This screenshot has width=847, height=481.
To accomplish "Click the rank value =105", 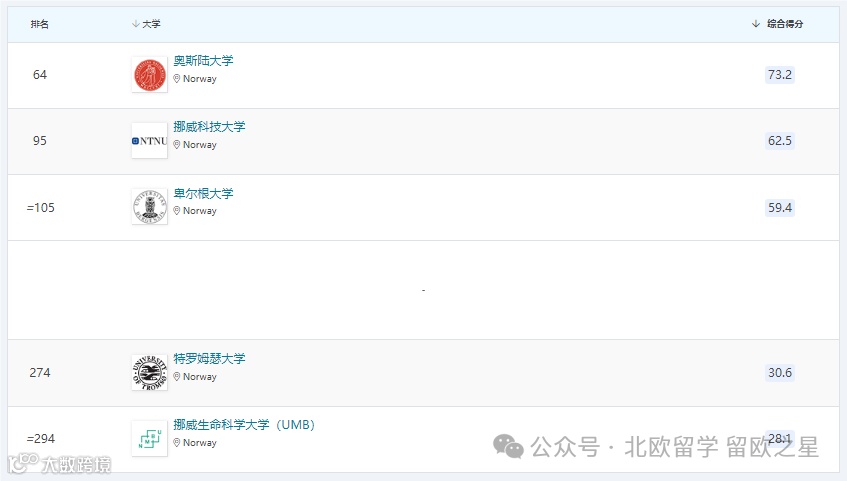I will [41, 208].
